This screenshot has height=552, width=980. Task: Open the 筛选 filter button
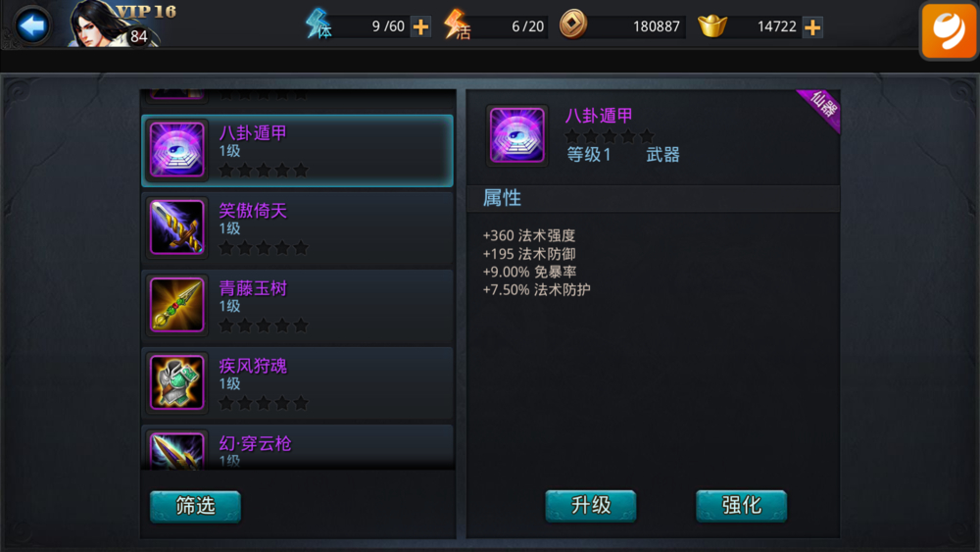195,506
